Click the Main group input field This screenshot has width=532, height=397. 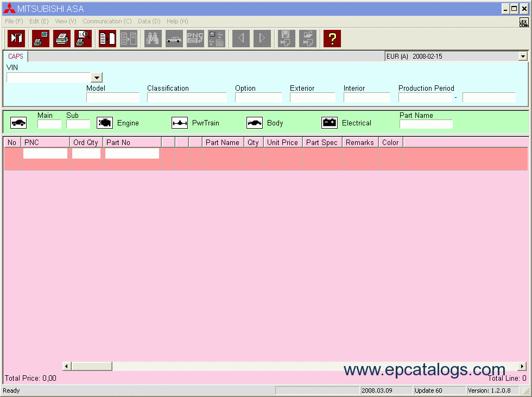click(x=49, y=124)
